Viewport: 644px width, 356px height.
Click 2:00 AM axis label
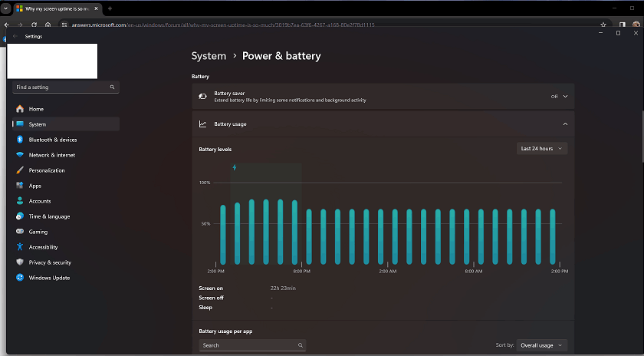pyautogui.click(x=388, y=272)
